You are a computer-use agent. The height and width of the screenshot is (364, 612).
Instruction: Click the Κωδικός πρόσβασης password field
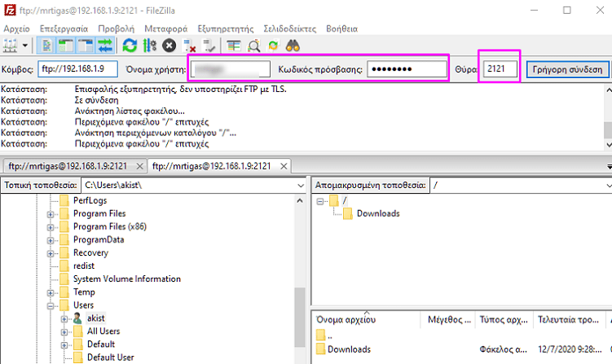(x=407, y=69)
